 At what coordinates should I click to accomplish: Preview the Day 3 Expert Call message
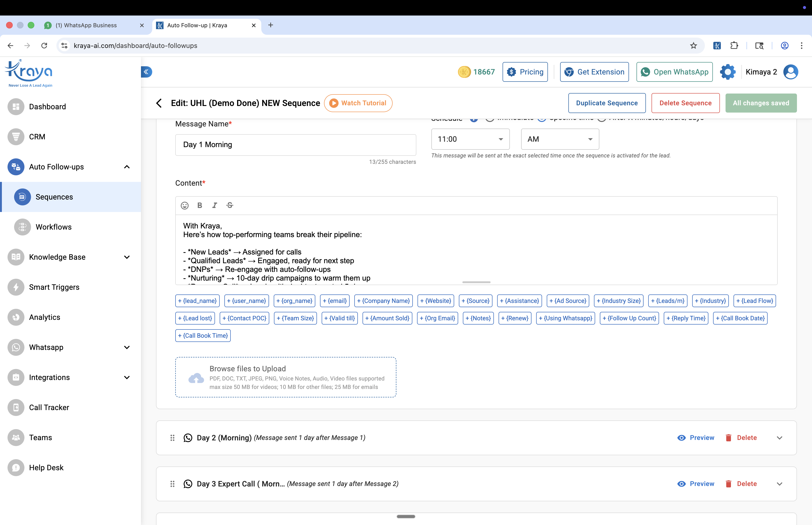tap(696, 483)
